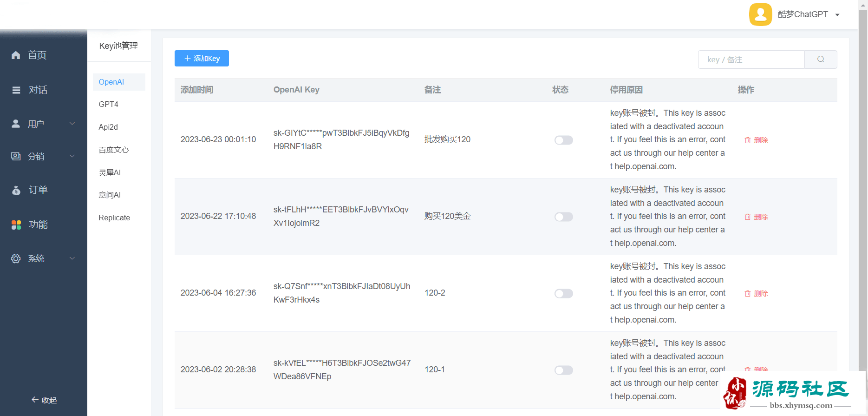The width and height of the screenshot is (868, 416).
Task: Click the yellow user avatar icon
Action: [761, 14]
